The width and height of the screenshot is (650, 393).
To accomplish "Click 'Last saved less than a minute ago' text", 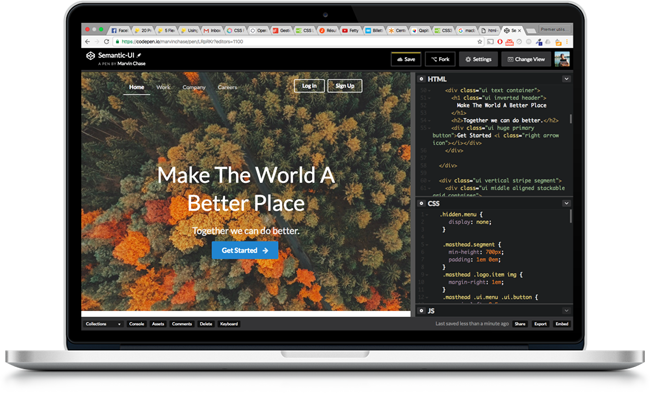I will [472, 324].
